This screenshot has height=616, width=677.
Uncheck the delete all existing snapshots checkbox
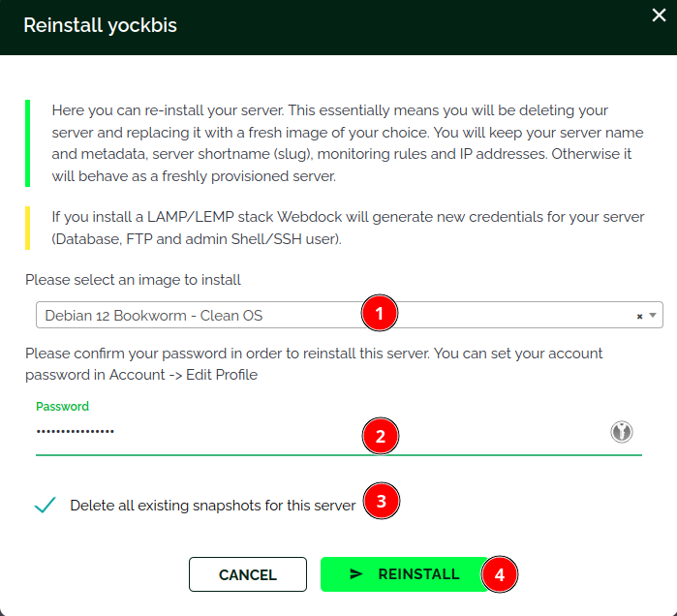(45, 505)
